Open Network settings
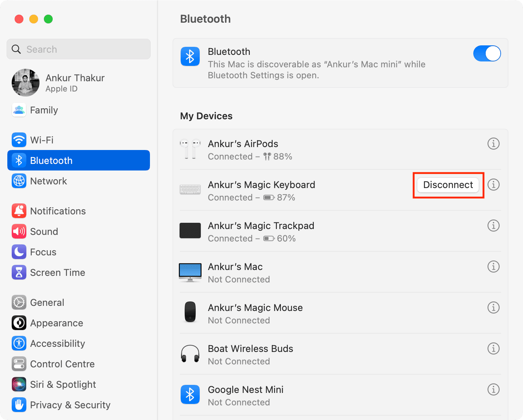Image resolution: width=523 pixels, height=420 pixels. (x=79, y=181)
